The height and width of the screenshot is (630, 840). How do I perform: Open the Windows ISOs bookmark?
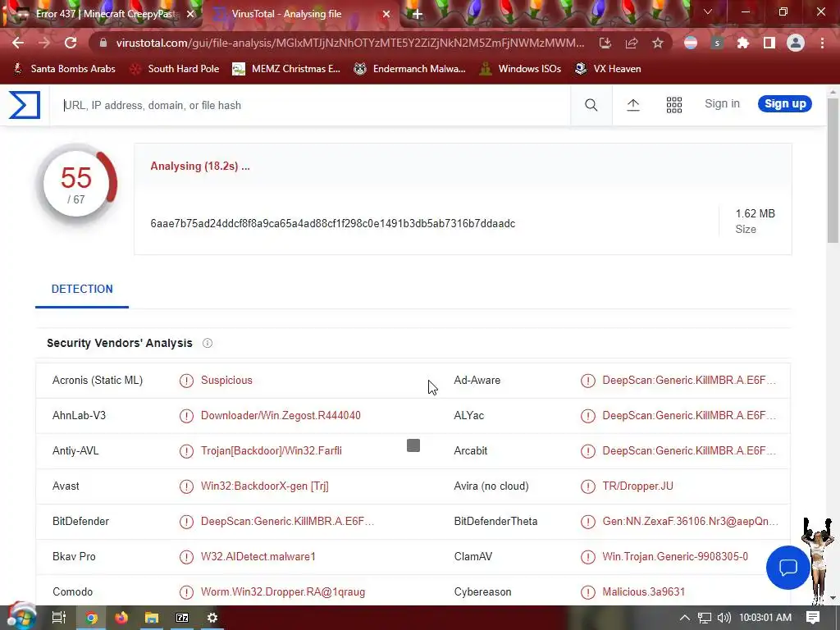coord(520,69)
